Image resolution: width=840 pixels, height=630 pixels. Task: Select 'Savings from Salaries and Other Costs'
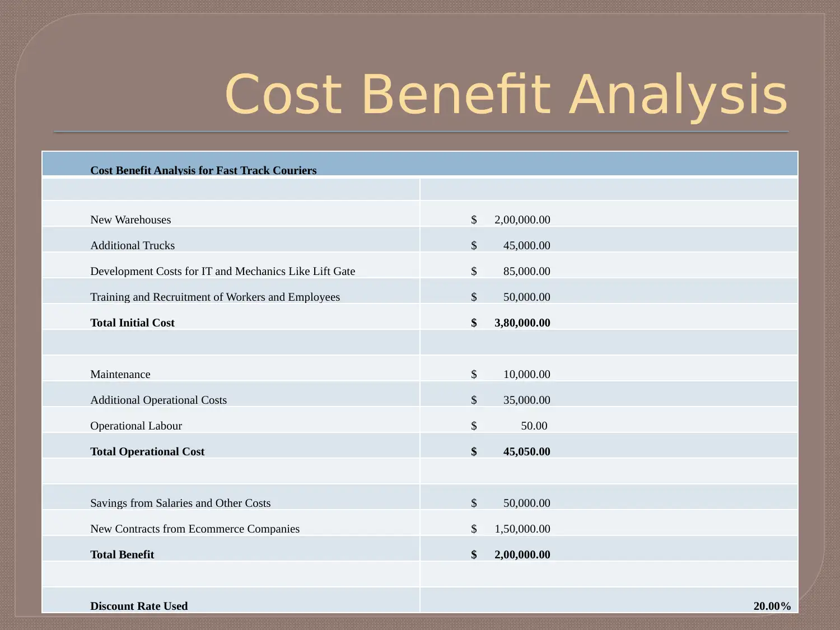[x=180, y=503]
